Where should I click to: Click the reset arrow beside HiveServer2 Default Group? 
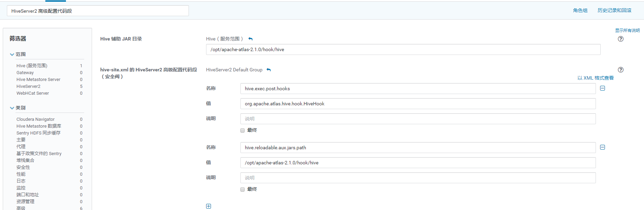269,70
